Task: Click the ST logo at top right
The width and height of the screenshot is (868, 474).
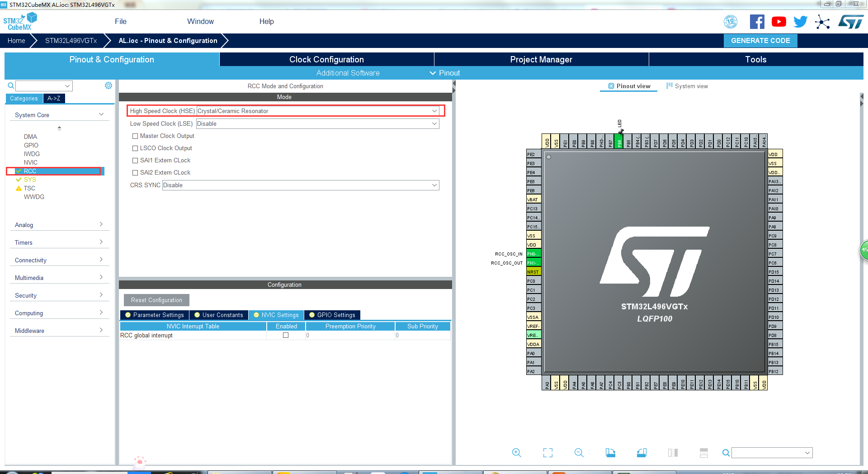Action: pos(851,22)
